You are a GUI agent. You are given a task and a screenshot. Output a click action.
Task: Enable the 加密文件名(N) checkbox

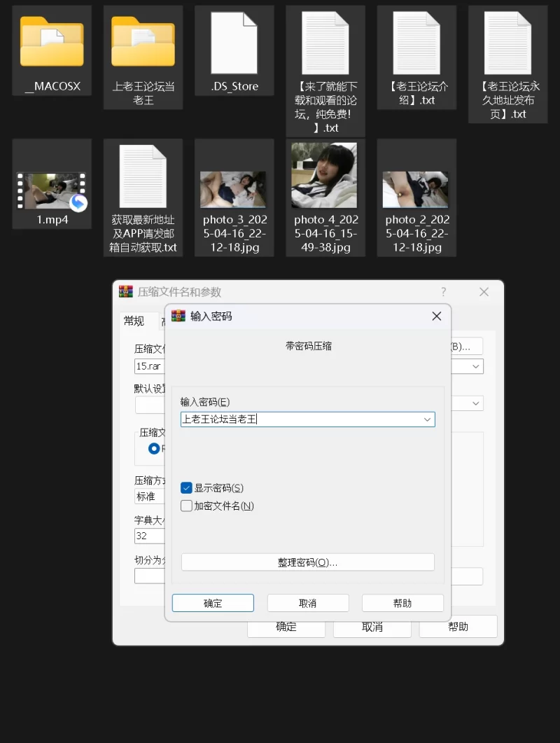[186, 506]
